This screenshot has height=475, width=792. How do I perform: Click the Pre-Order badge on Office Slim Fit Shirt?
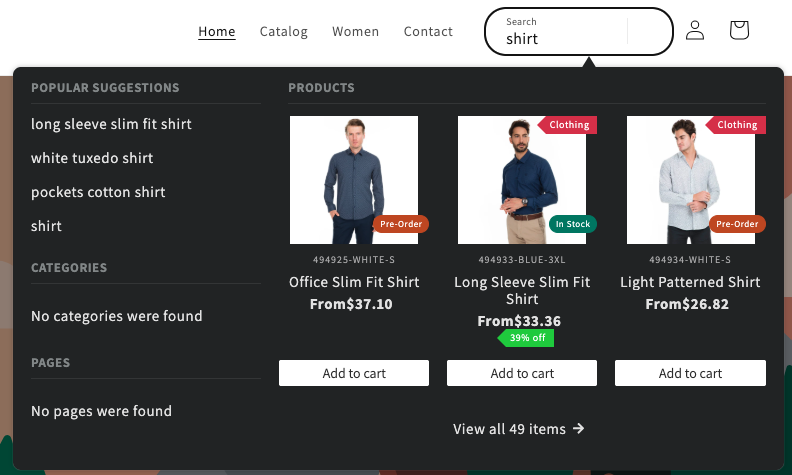(x=401, y=224)
